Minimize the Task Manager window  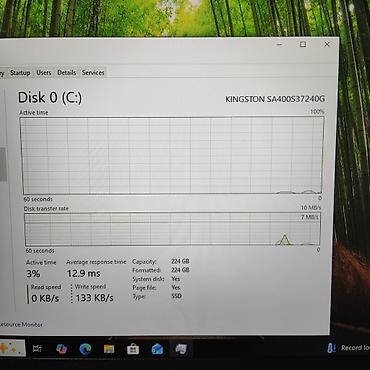[x=279, y=44]
